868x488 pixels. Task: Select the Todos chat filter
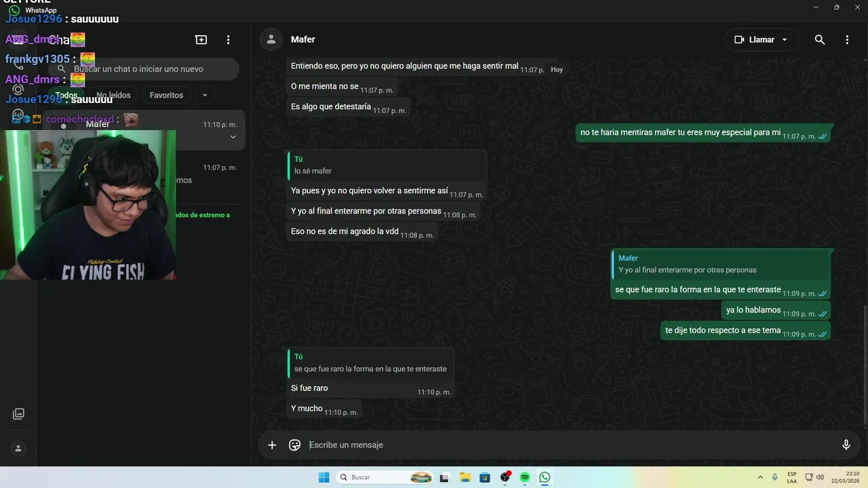pyautogui.click(x=66, y=95)
